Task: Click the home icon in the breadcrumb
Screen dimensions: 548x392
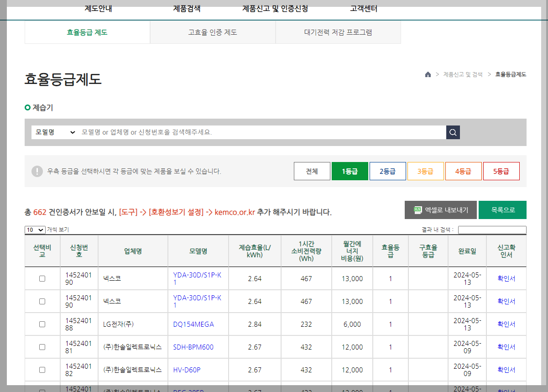Action: pos(428,74)
